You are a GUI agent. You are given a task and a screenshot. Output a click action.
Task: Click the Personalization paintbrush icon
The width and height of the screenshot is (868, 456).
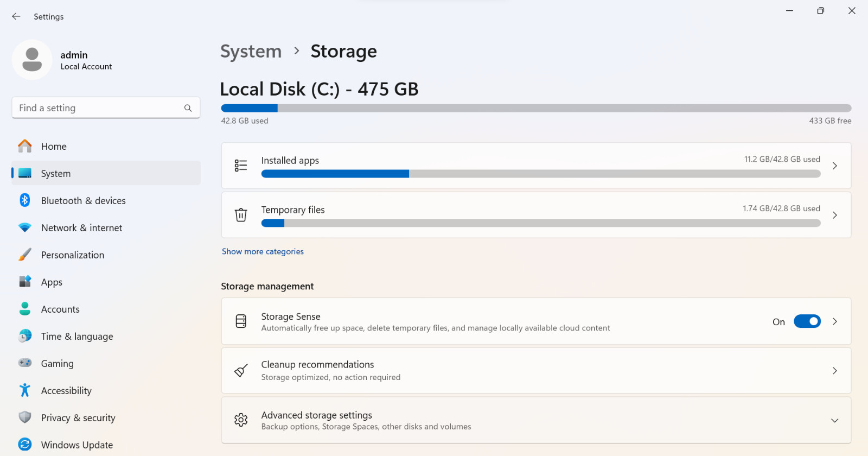[x=25, y=255]
